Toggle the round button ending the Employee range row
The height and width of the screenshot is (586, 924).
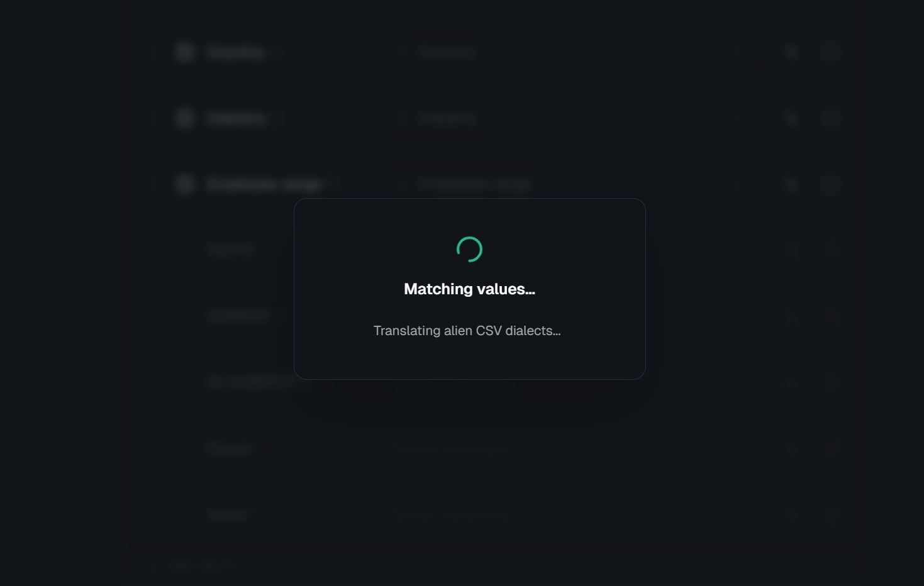(831, 184)
